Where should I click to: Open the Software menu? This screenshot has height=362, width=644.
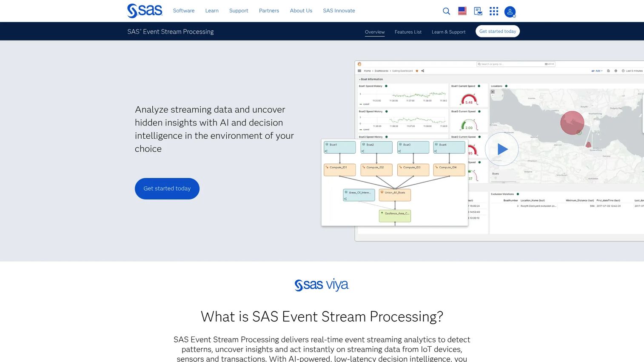pyautogui.click(x=184, y=11)
